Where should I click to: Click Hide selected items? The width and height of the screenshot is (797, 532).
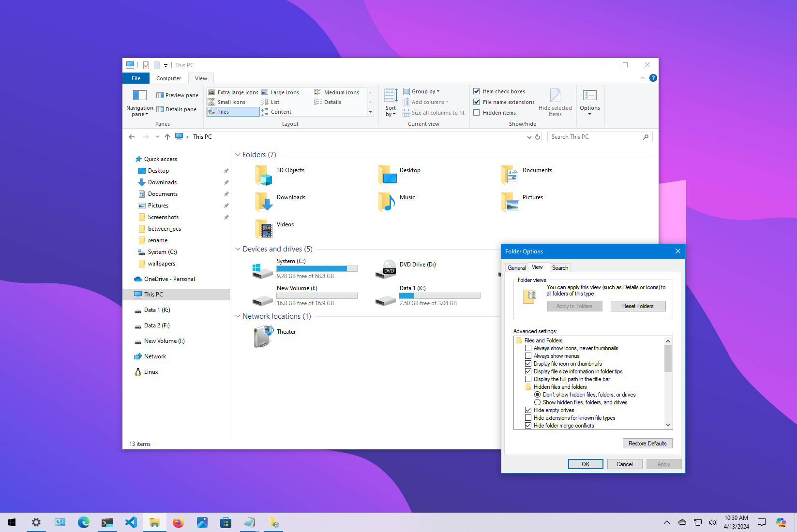[555, 103]
